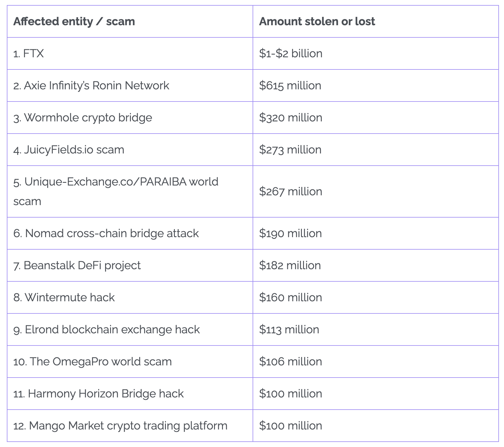The image size is (504, 447).
Task: Click the '$1-$2 billion' amount cell
Action: 291,53
